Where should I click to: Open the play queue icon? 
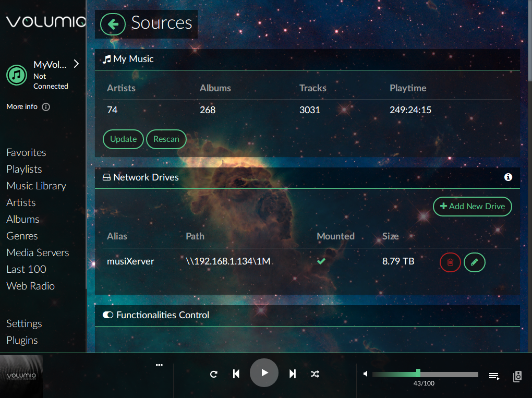pyautogui.click(x=494, y=376)
